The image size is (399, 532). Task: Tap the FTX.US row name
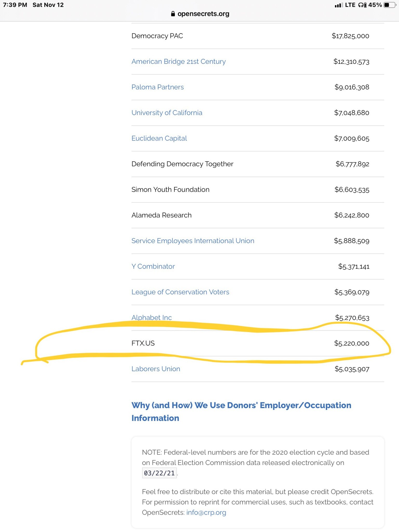[143, 343]
